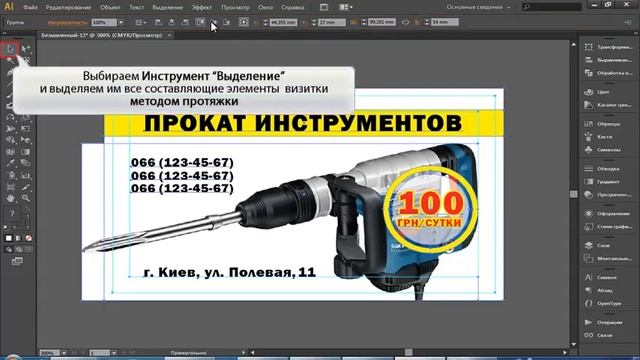Viewport: 640px width, 360px height.
Task: Open the Окно menu
Action: (266, 7)
